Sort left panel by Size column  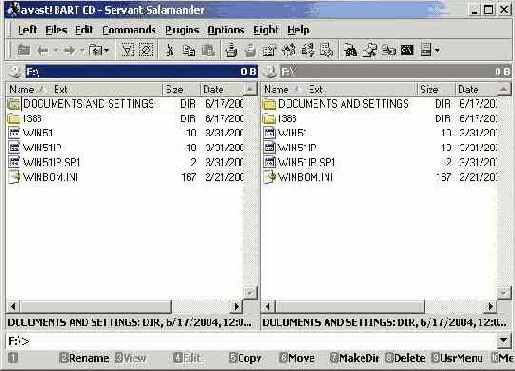(x=182, y=89)
